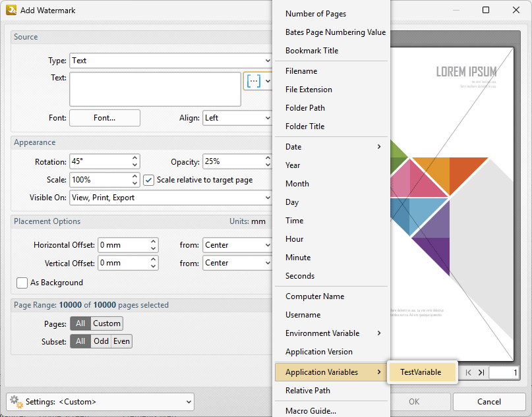
Task: Click the Rotation value field
Action: 100,161
